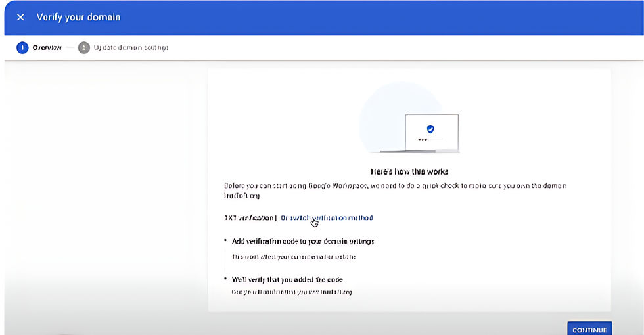Viewport: 644px width, 335px height.
Task: Click the switch verification method link
Action: click(x=327, y=218)
